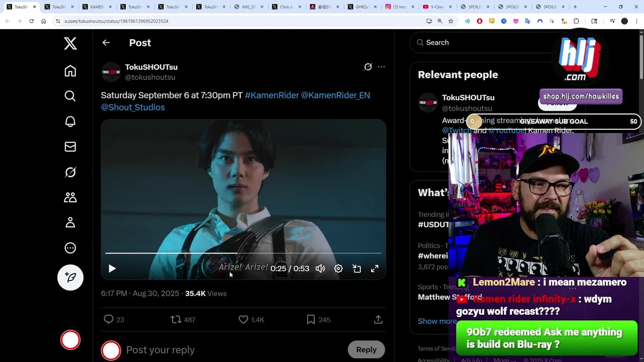
Task: Open the #KamenRider hashtag
Action: tap(272, 95)
